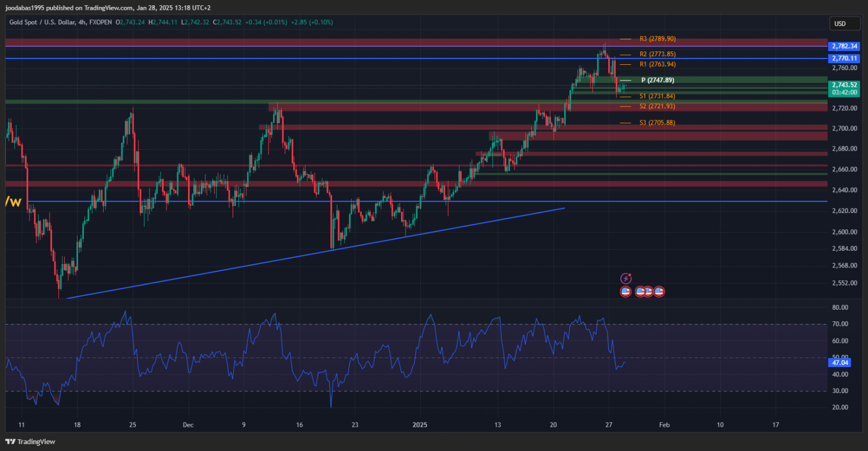
Task: Click the 2,770.11 blue price label
Action: pyautogui.click(x=844, y=58)
